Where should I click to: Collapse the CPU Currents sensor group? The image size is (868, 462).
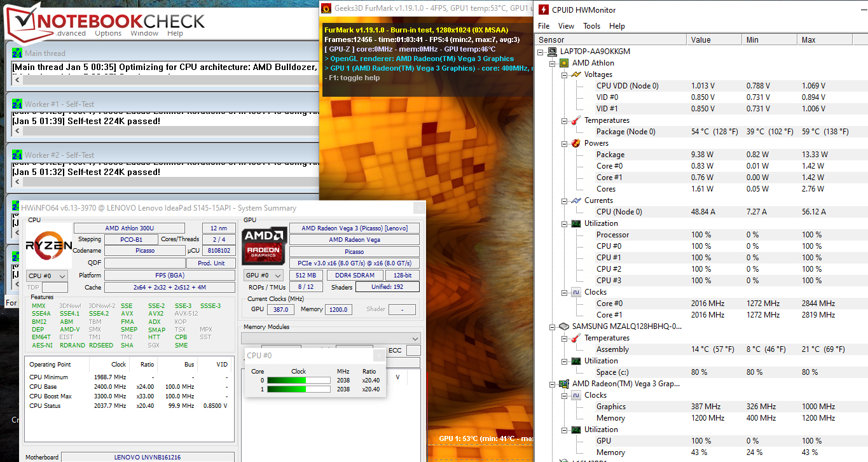[x=564, y=200]
